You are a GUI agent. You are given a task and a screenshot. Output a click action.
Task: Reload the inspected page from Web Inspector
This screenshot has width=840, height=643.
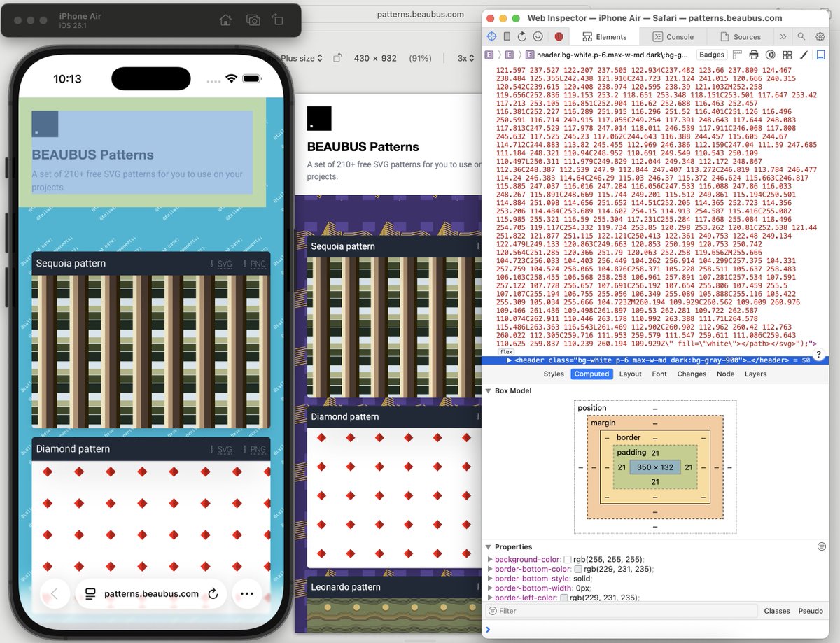tap(521, 36)
